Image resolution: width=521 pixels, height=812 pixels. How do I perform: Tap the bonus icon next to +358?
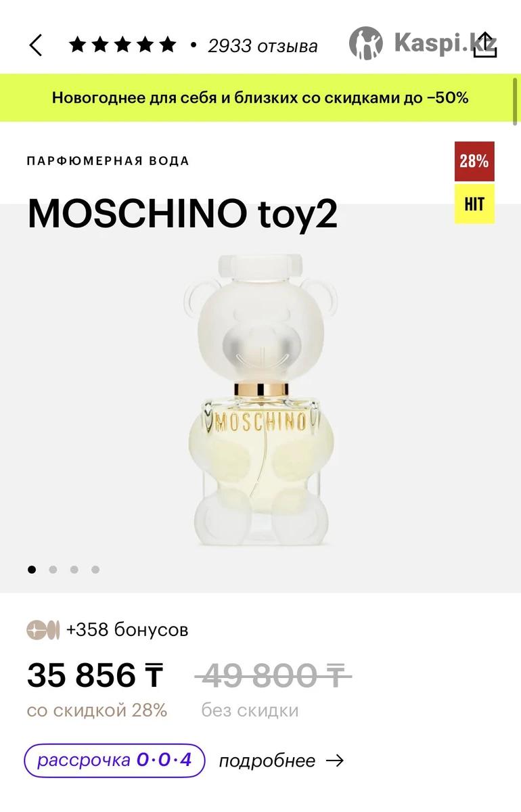(x=43, y=630)
